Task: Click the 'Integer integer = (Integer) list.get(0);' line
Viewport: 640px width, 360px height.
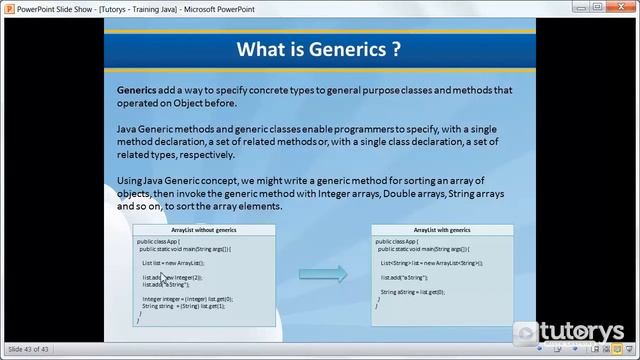Action: pos(188,299)
